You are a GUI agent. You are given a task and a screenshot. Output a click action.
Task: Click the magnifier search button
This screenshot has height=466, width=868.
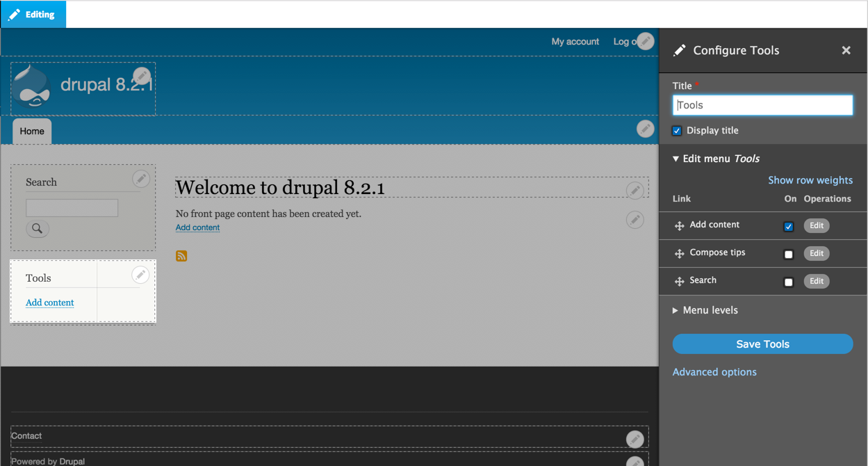(38, 228)
